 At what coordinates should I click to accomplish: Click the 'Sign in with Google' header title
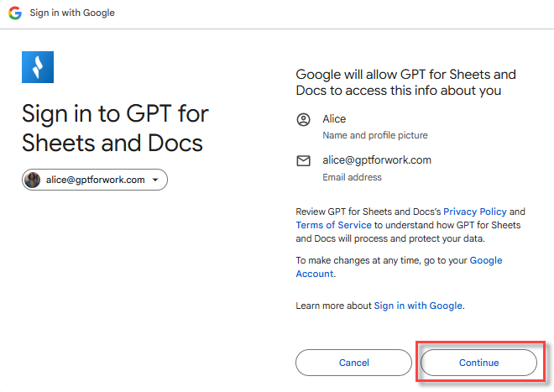(73, 13)
